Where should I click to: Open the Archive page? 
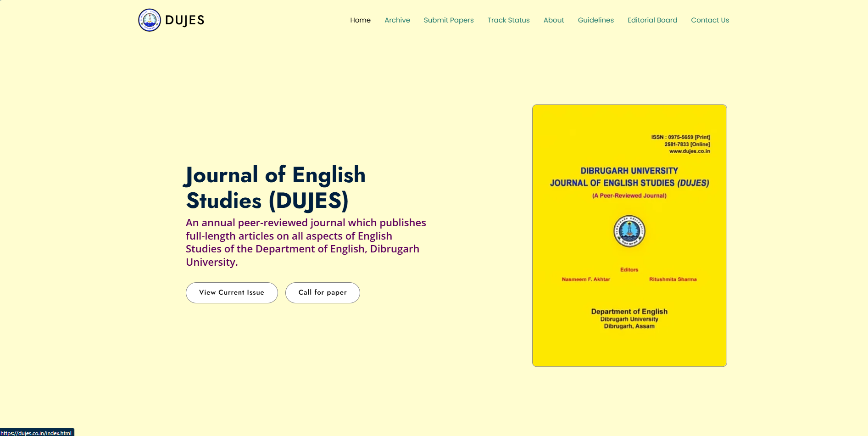pos(397,20)
